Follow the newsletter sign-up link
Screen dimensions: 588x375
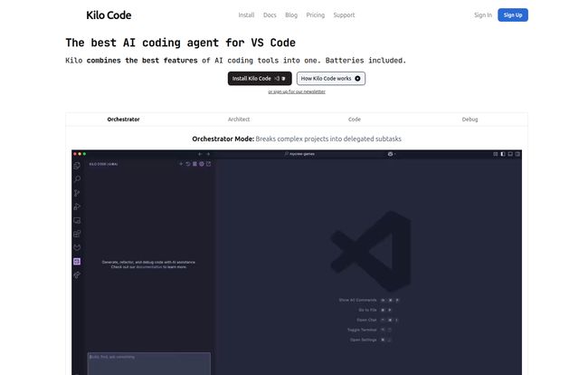click(x=297, y=91)
